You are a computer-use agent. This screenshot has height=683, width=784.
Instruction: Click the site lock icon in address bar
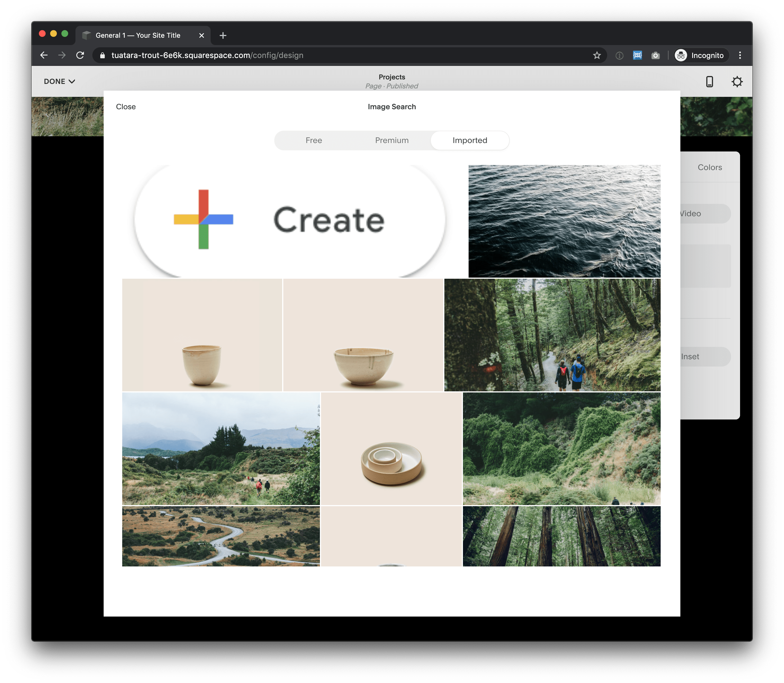click(x=102, y=55)
